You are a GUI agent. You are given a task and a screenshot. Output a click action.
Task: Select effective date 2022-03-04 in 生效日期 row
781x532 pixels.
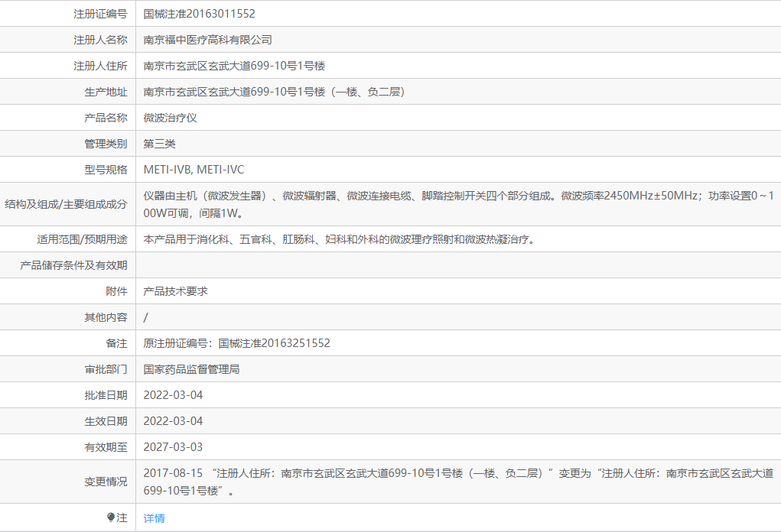point(174,421)
